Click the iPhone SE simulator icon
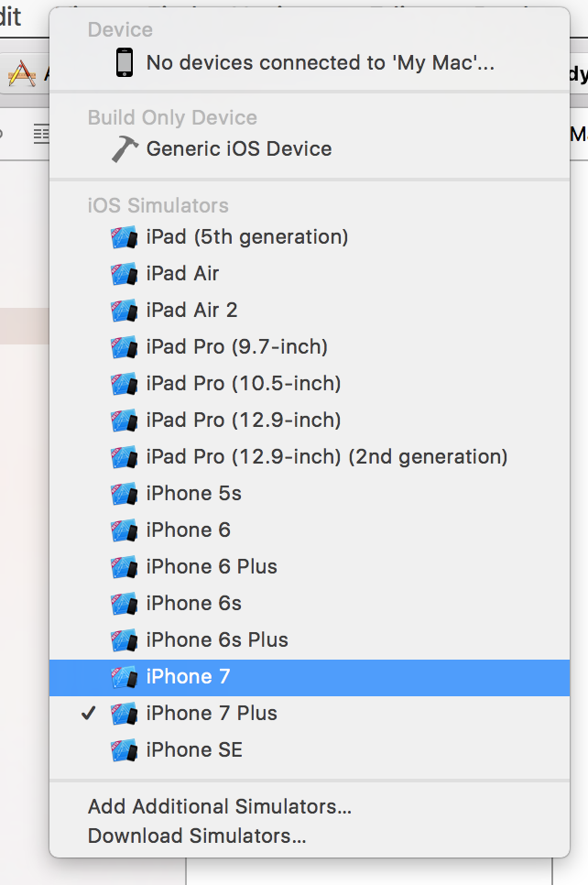Viewport: 588px width, 885px height. [125, 750]
